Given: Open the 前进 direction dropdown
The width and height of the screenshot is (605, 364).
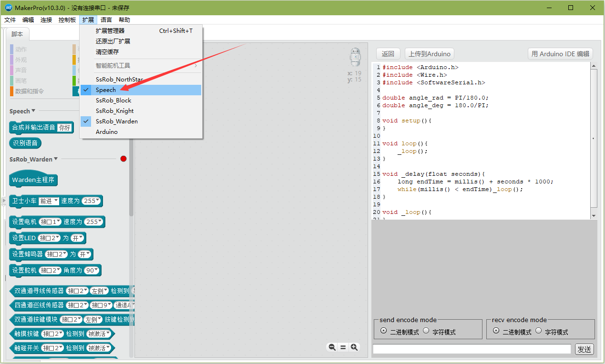Looking at the screenshot, I should [49, 201].
